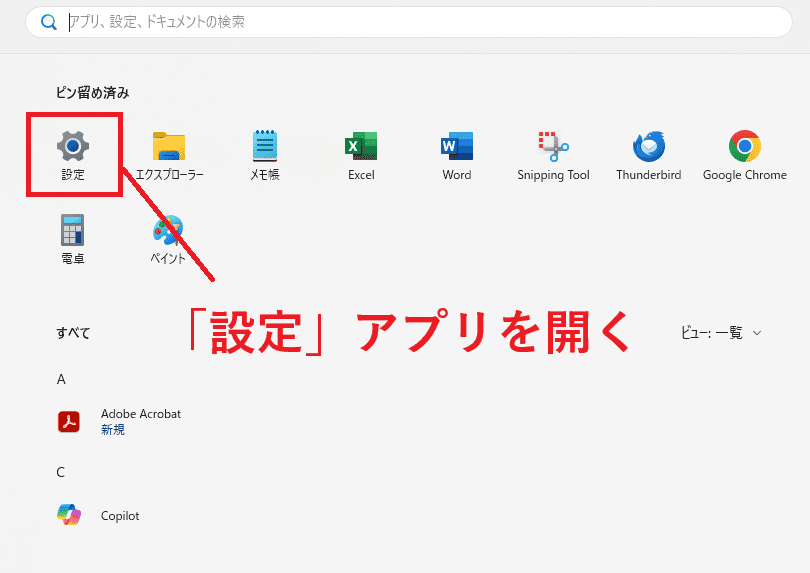Open the 設定 (Settings) gear app
Viewport: 810px width, 573px height.
point(73,154)
